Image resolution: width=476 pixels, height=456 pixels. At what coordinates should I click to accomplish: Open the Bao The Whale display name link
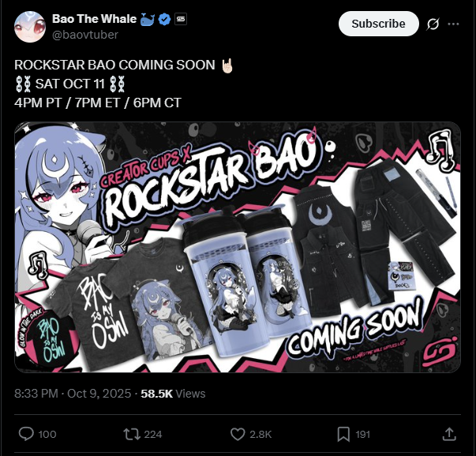[x=94, y=19]
